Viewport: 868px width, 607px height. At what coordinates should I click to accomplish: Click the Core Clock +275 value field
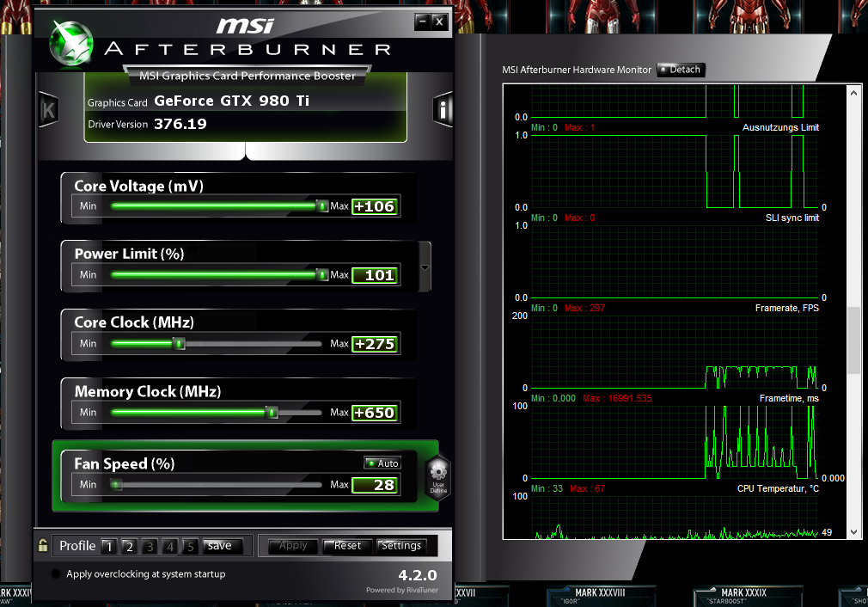[x=375, y=344]
